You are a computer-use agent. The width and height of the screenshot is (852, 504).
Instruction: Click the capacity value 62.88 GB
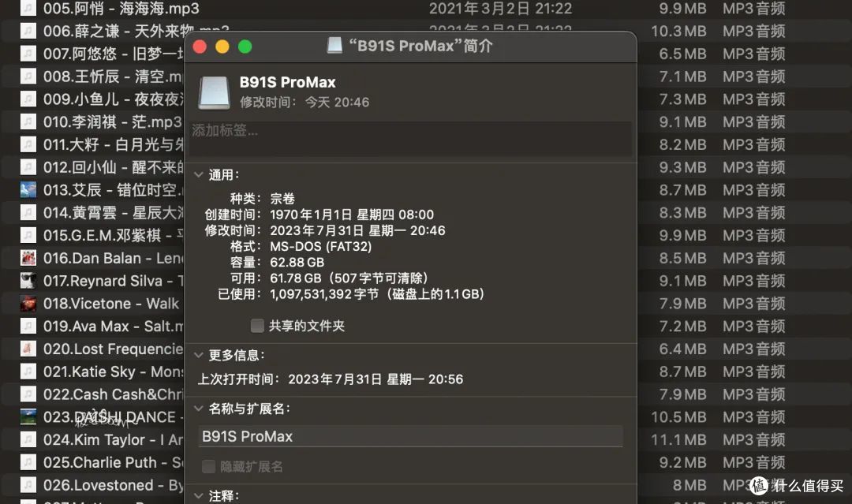point(297,263)
